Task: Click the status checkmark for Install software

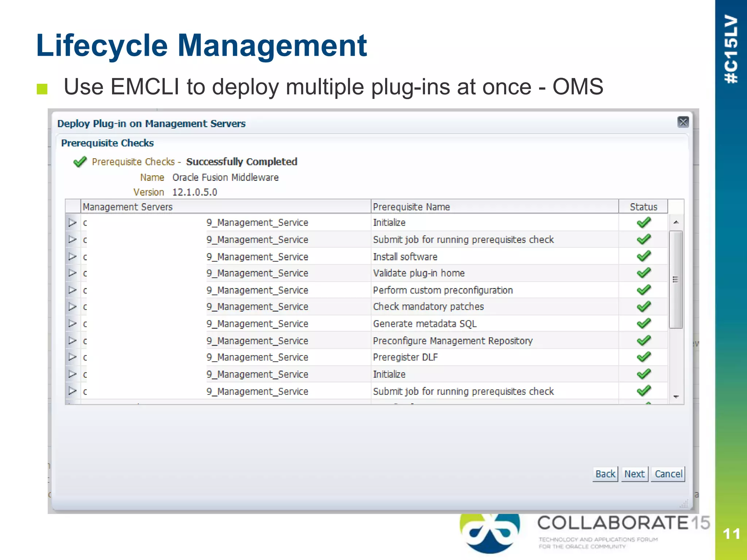Action: [644, 256]
